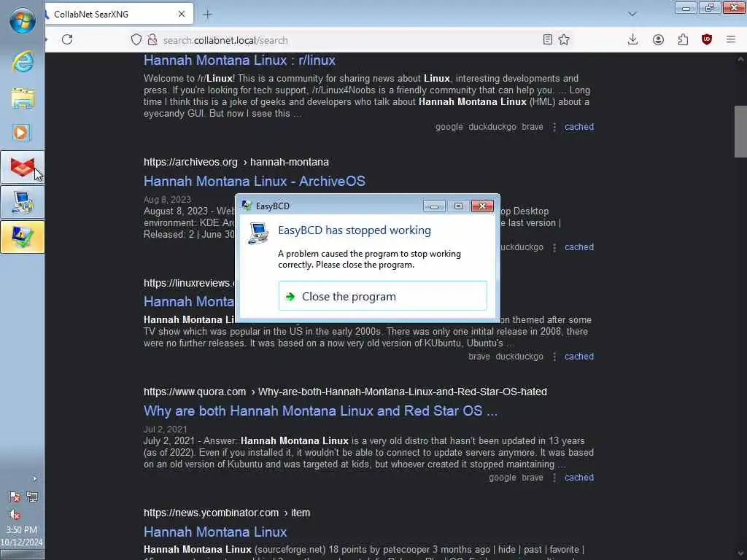Expand the list all tabs chevron
Viewport: 747px width, 560px height.
point(632,15)
